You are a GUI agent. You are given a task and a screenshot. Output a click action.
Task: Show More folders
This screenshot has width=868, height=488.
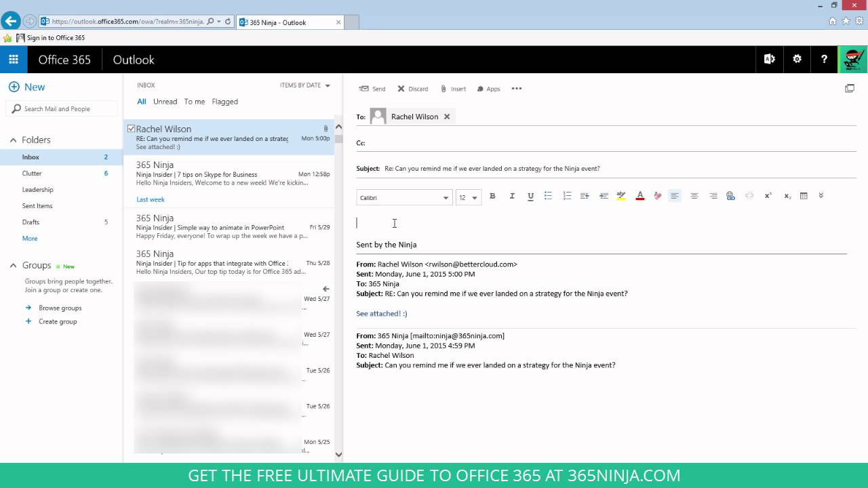click(x=30, y=239)
